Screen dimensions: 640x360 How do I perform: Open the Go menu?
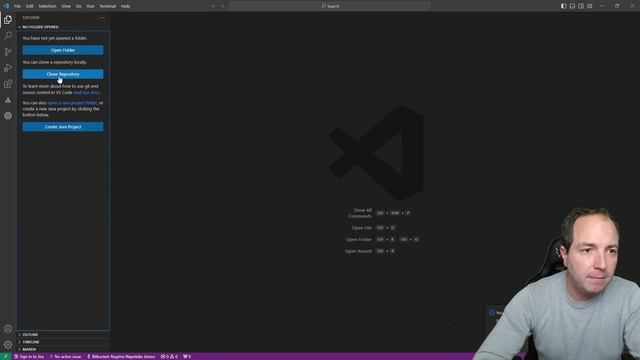click(78, 6)
